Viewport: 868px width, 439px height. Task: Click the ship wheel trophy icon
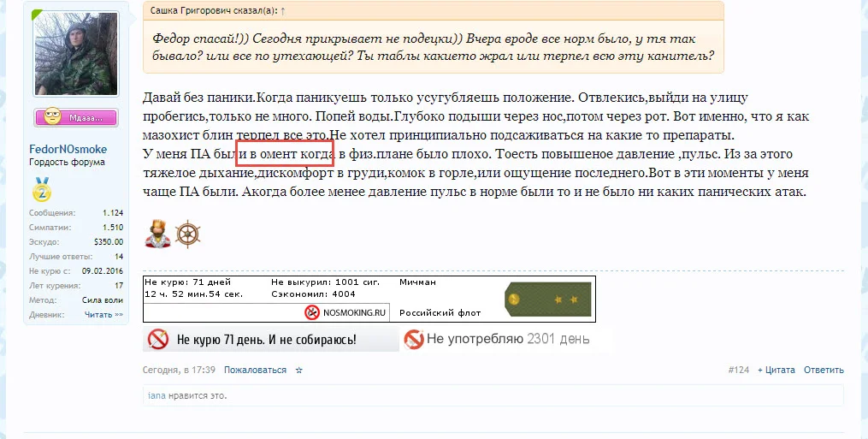(187, 234)
